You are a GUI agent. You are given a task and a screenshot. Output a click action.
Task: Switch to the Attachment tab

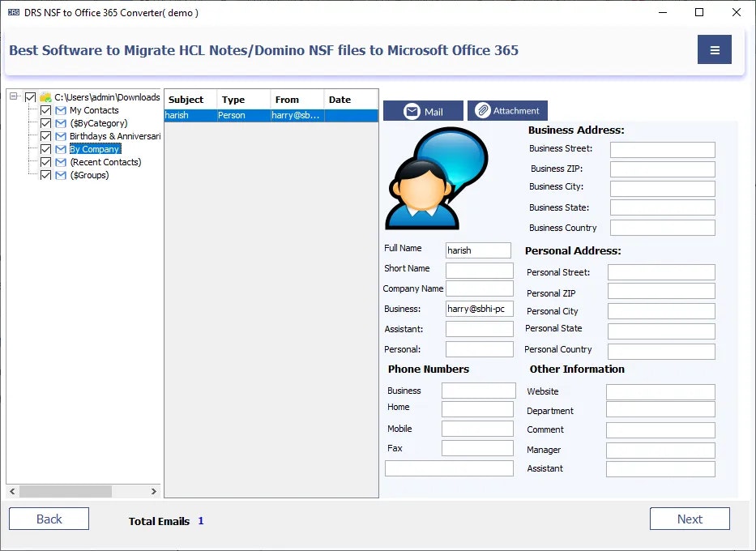click(507, 110)
